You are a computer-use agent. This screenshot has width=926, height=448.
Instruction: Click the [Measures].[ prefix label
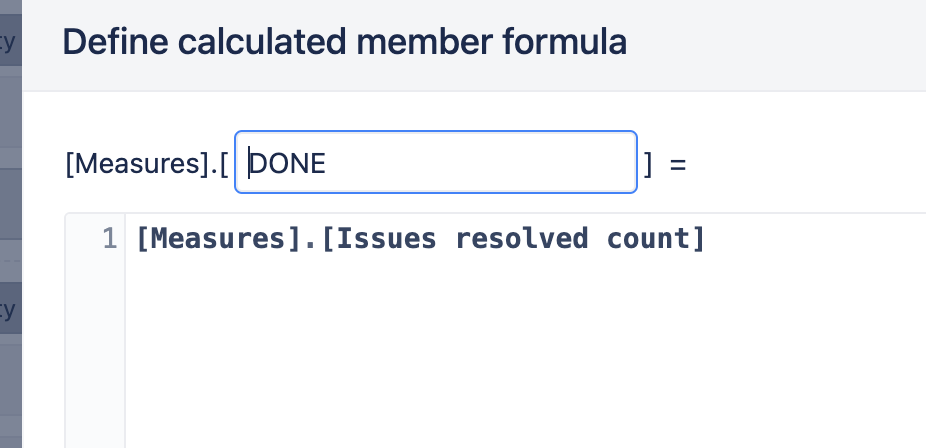[x=147, y=163]
